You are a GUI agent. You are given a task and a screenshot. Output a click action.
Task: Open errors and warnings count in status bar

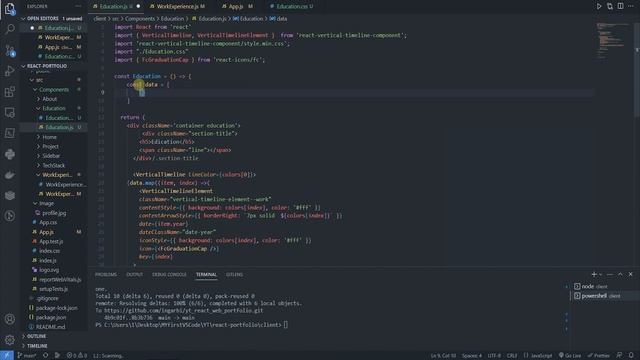pyautogui.click(x=77, y=356)
